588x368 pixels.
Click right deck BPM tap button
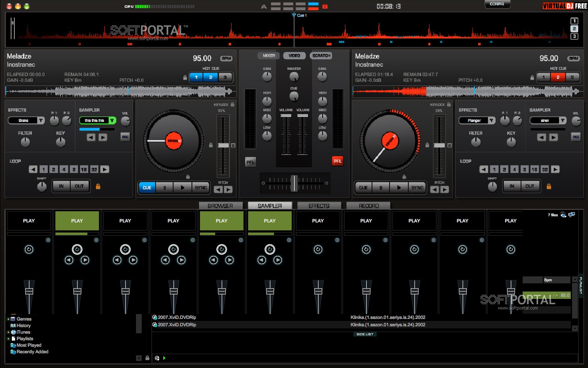574,58
